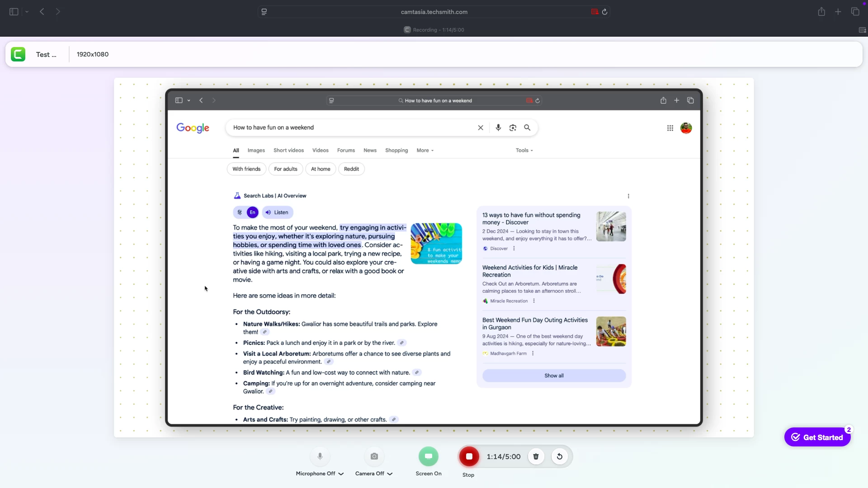Show tab overview icon in Safari
868x488 pixels.
855,12
